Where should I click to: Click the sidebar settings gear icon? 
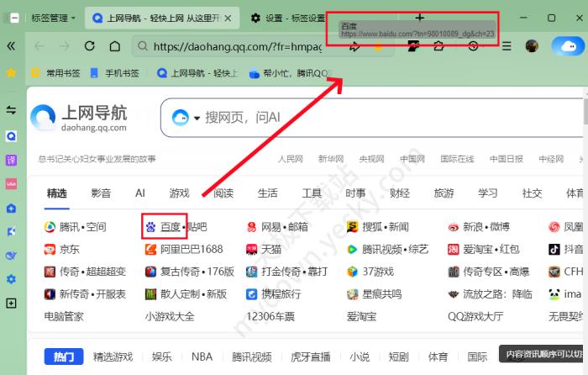pyautogui.click(x=12, y=279)
